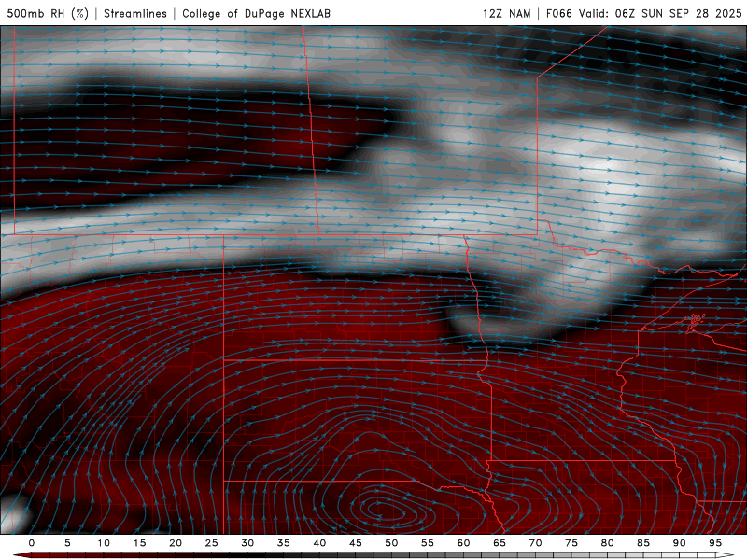This screenshot has width=747, height=560.
Task: Select the "20" label on the RH color scale
Action: point(176,543)
